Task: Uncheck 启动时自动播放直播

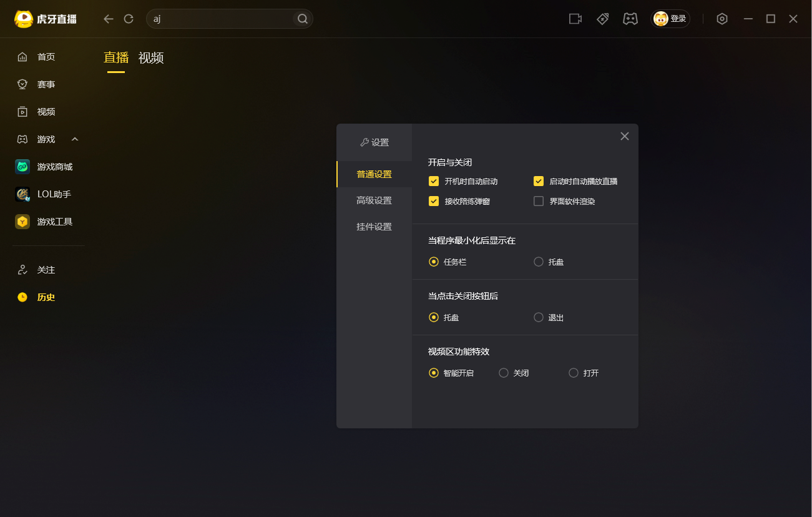Action: point(539,181)
